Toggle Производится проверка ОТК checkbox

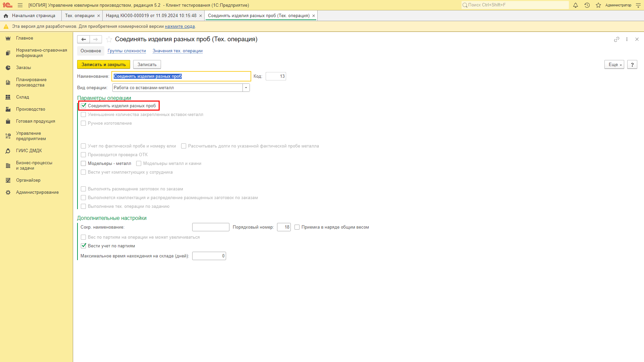tap(84, 155)
